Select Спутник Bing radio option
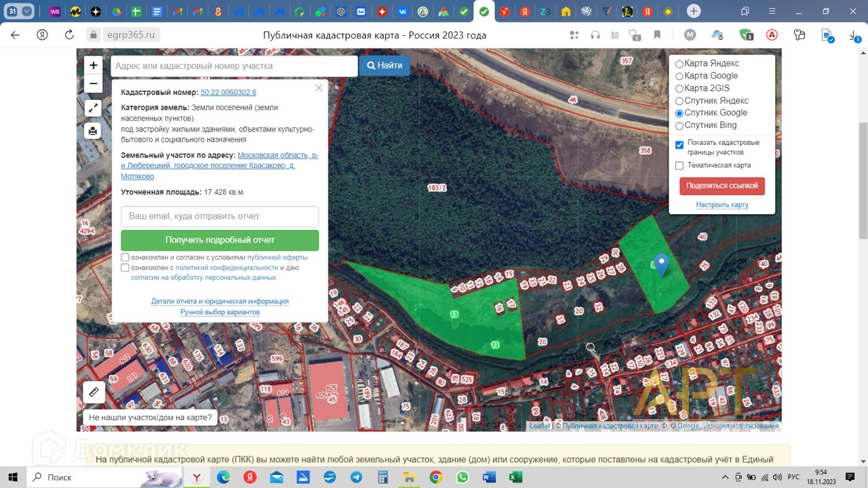The height and width of the screenshot is (488, 868). [679, 125]
